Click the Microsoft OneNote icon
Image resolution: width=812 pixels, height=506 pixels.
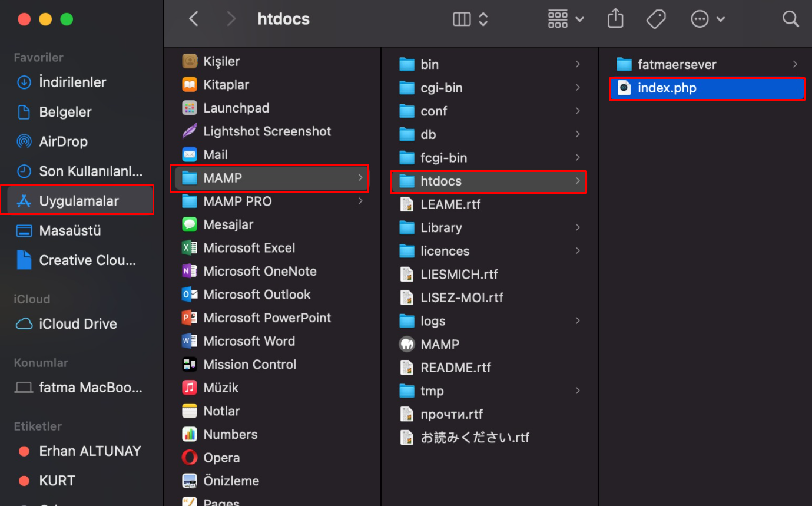point(190,271)
